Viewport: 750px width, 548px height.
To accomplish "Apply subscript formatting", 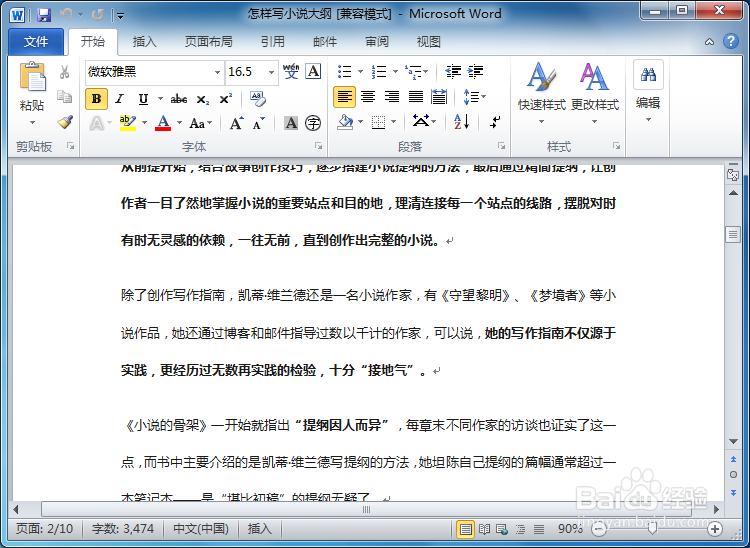I will (x=203, y=99).
